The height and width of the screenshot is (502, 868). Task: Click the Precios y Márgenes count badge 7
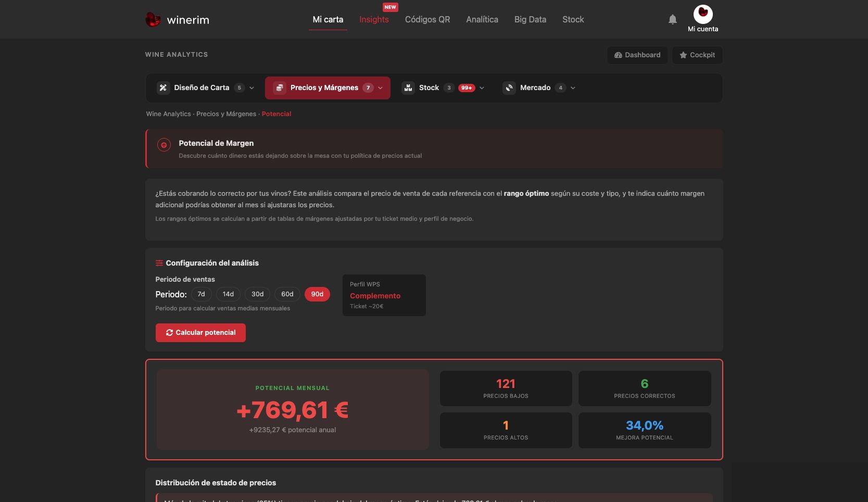[x=368, y=87]
